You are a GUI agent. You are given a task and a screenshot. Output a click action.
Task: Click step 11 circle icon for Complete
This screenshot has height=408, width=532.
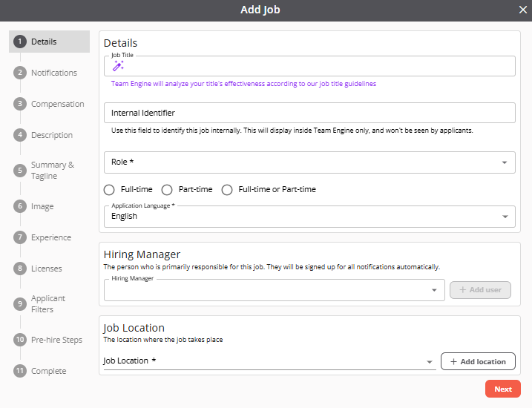click(20, 371)
